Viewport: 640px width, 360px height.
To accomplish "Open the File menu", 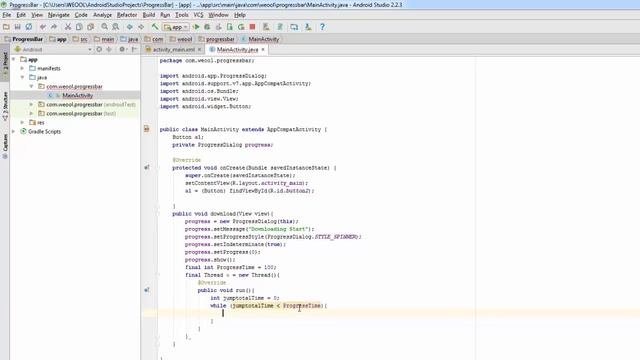I will [7, 15].
